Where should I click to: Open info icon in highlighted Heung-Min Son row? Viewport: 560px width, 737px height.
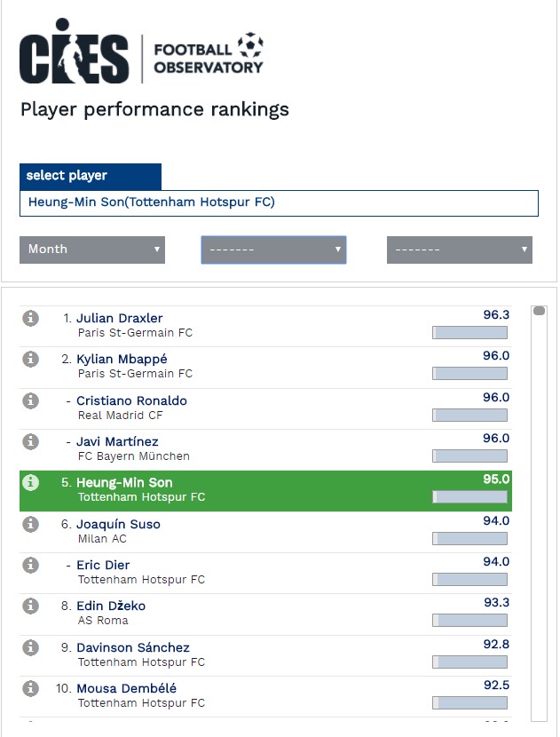30,483
